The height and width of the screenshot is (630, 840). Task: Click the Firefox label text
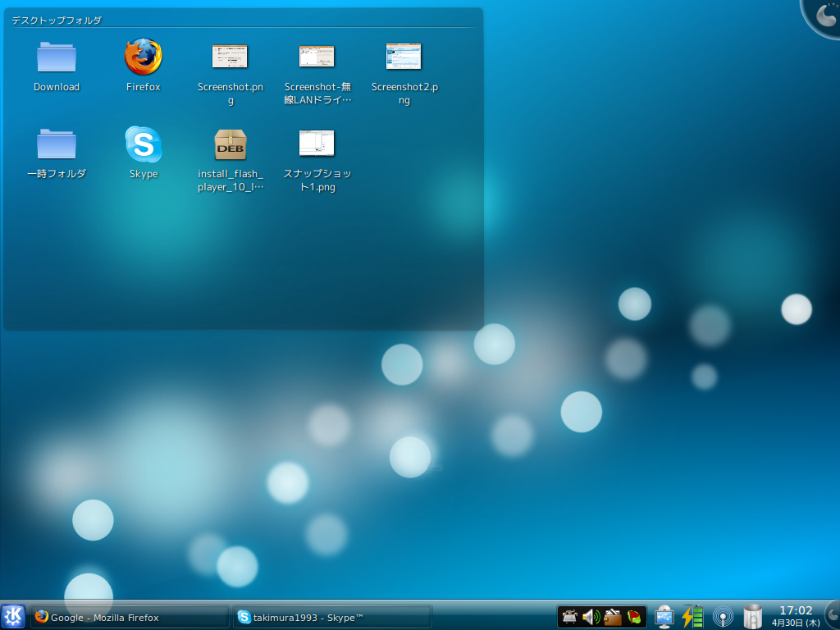click(x=143, y=87)
